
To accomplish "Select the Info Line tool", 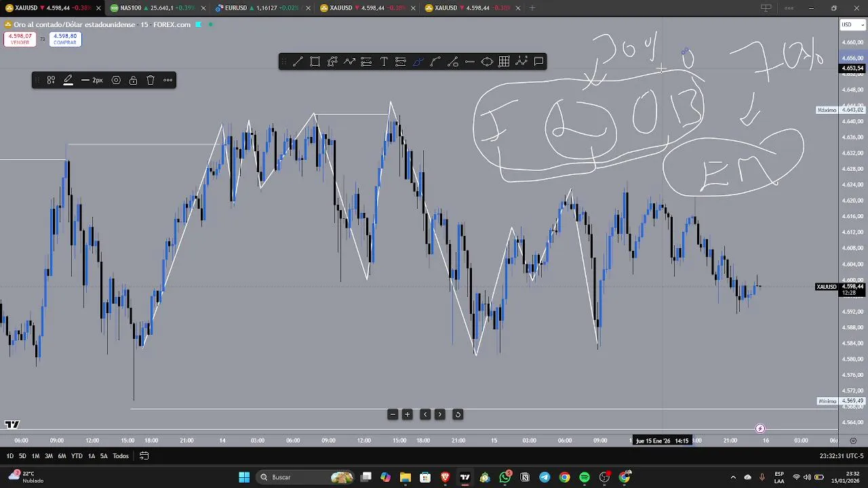I will click(452, 62).
